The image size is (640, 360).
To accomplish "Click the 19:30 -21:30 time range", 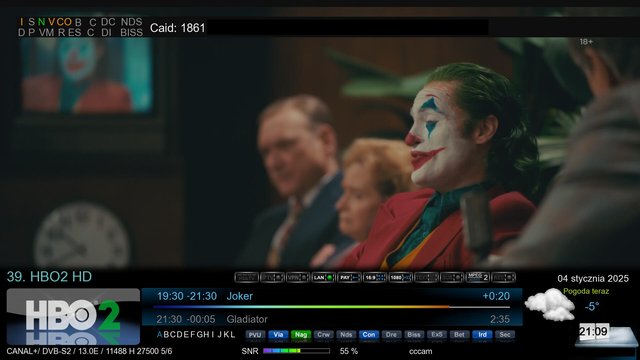I will (187, 296).
